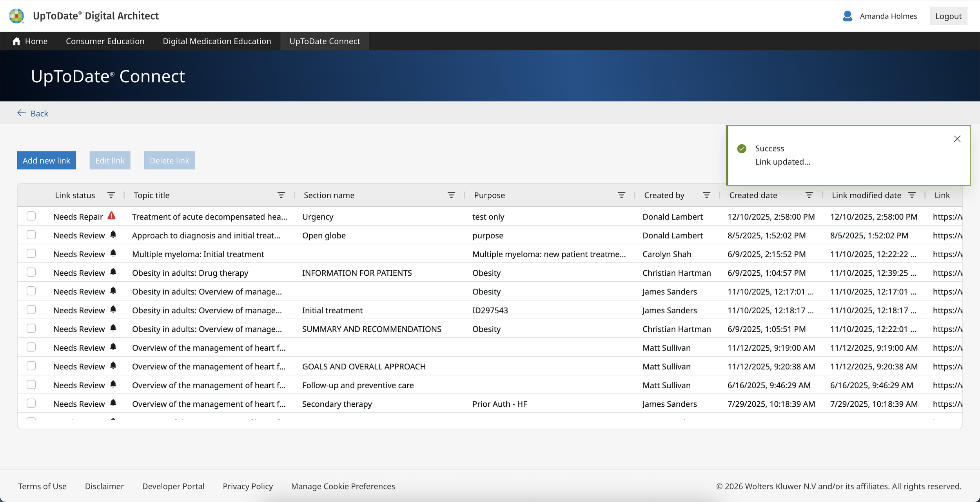Click the Home house icon
Viewport: 980px width, 502px height.
tap(16, 41)
